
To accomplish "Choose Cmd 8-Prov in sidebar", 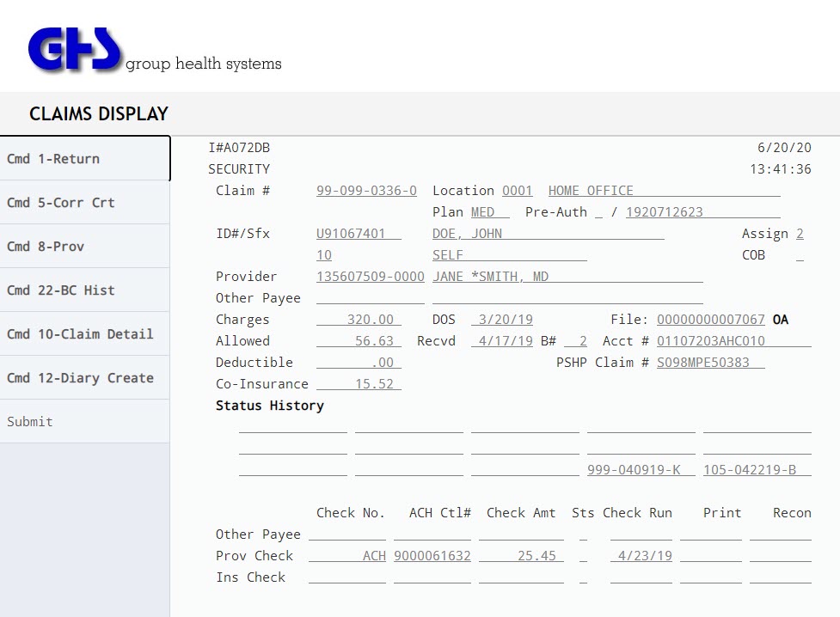I will point(84,247).
